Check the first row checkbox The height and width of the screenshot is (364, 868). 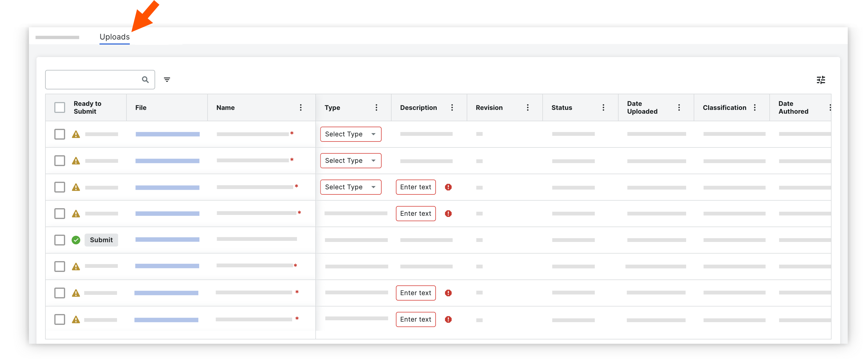point(60,134)
